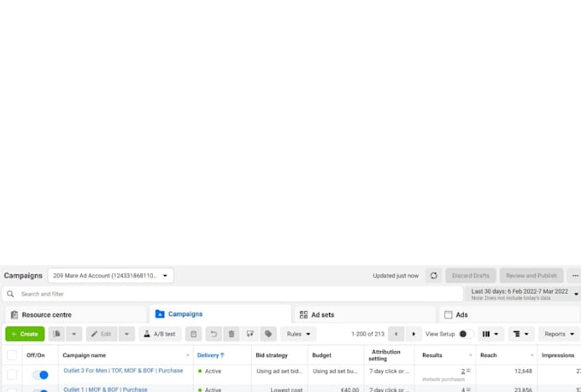Click 'Updated just now' status text
The image size is (581, 392).
coord(396,276)
